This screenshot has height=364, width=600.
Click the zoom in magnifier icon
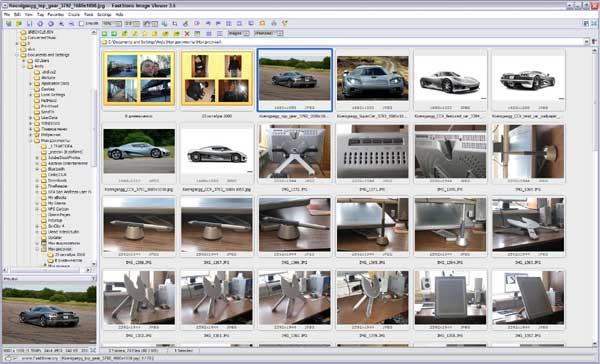coord(61,24)
